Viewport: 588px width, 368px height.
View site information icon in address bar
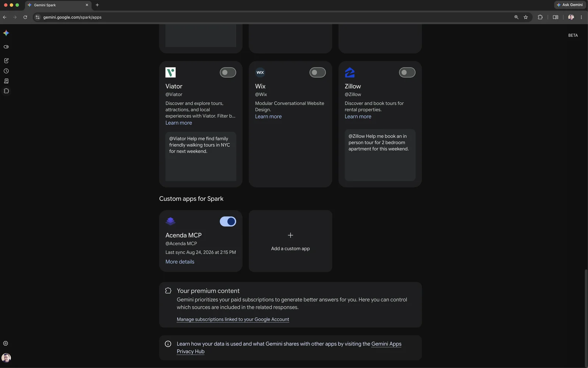click(x=37, y=17)
